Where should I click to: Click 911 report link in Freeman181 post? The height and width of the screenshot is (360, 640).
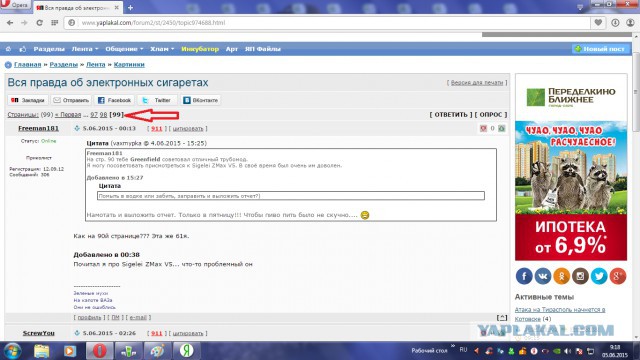tap(157, 129)
